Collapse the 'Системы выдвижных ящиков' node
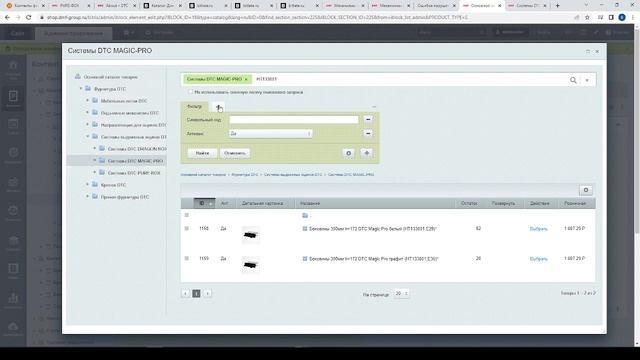The image size is (640, 360). click(87, 137)
